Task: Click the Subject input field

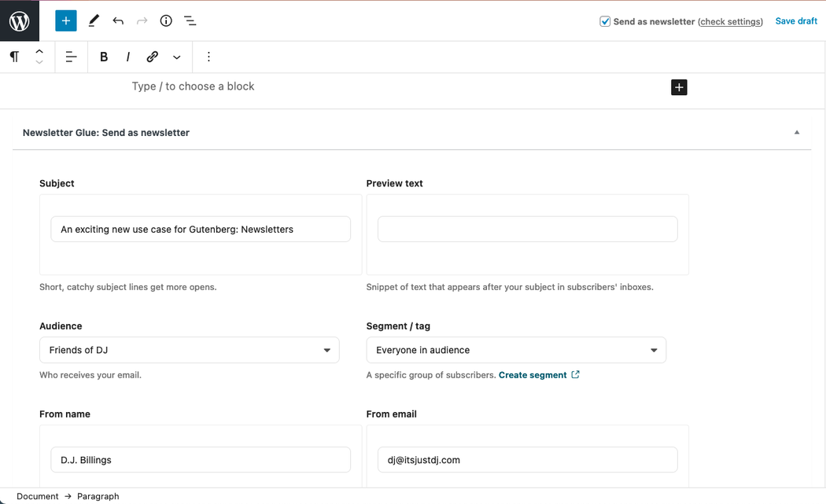Action: point(201,229)
